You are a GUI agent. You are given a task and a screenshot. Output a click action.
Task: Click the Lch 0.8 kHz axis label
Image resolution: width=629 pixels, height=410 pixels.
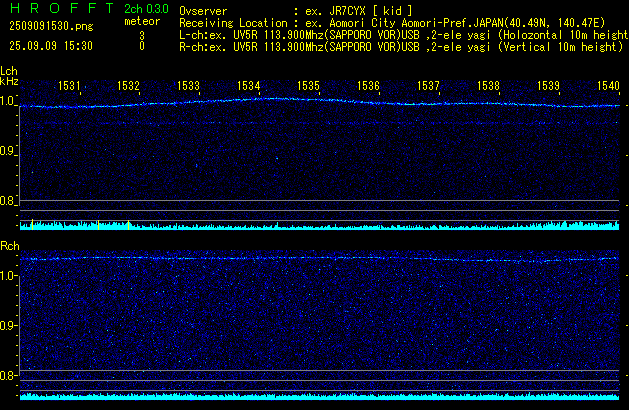(7, 201)
